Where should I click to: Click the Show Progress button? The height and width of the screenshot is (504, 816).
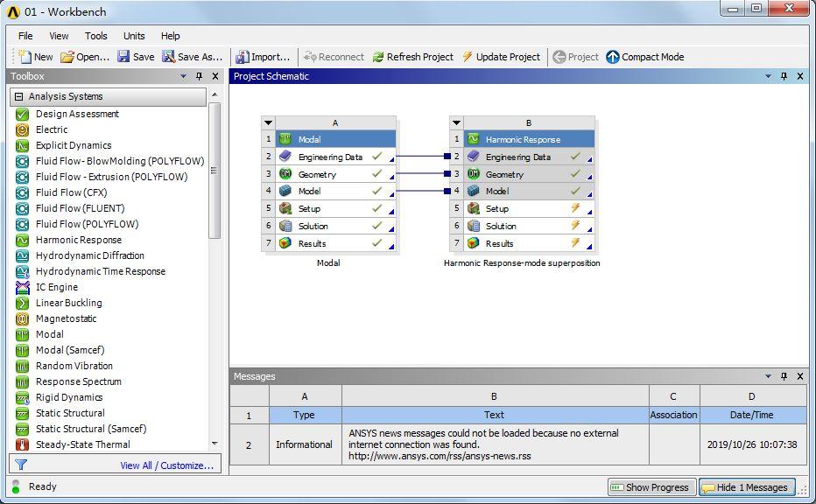click(651, 487)
